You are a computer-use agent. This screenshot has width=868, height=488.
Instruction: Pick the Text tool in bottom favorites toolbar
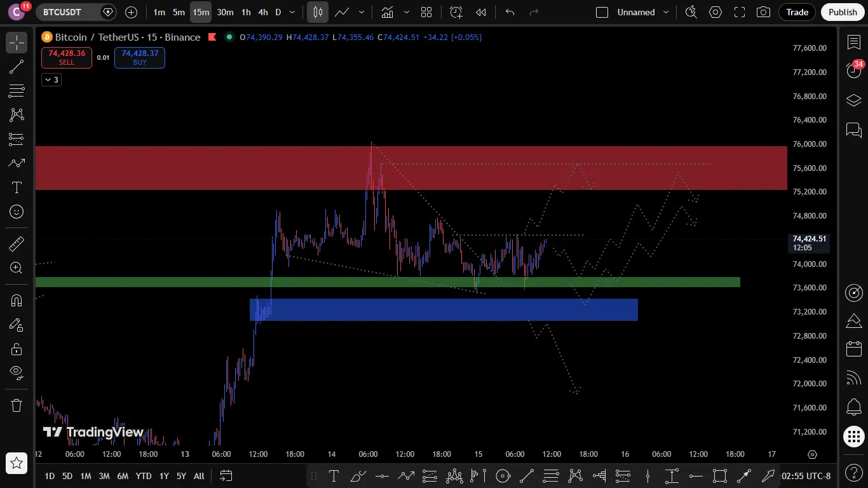[334, 475]
